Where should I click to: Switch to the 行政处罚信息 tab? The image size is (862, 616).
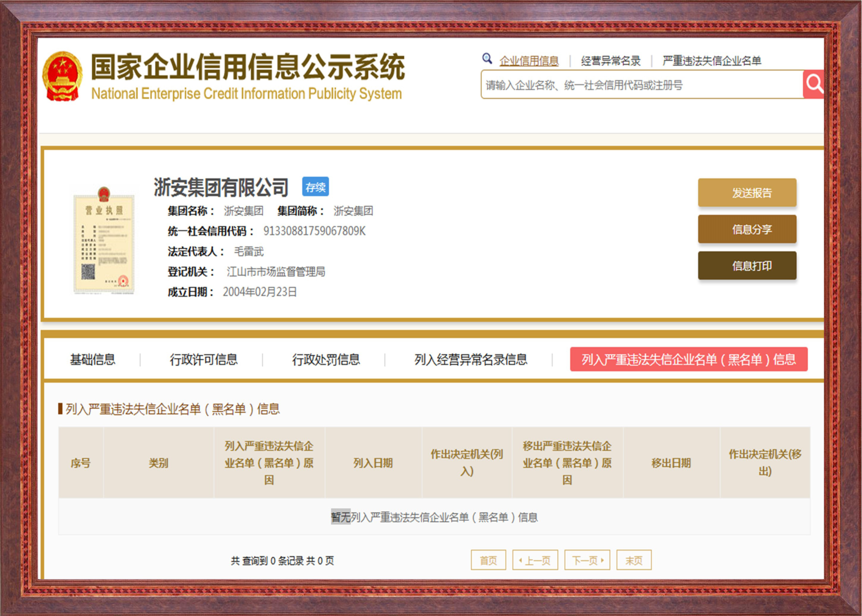point(326,359)
